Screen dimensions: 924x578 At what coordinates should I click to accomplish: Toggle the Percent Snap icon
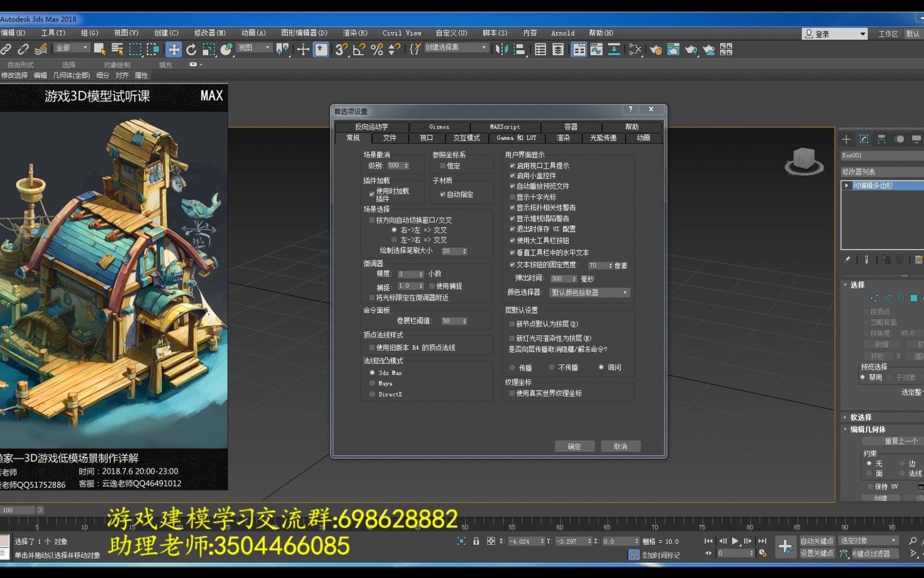tap(377, 50)
